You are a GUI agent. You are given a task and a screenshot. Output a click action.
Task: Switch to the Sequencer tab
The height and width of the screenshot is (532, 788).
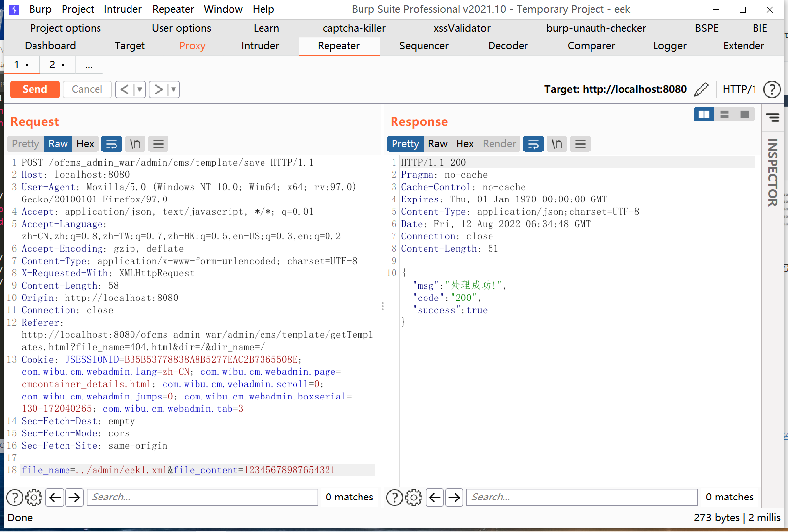tap(424, 46)
